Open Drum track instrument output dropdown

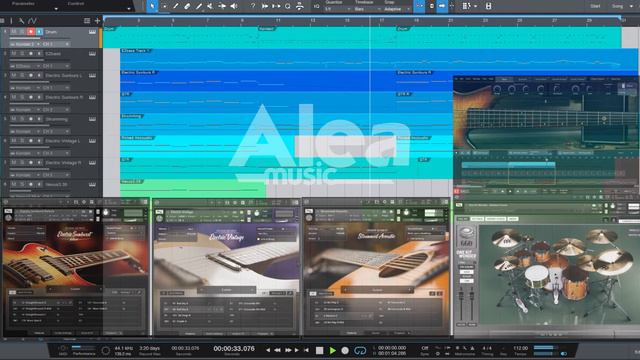click(25, 44)
